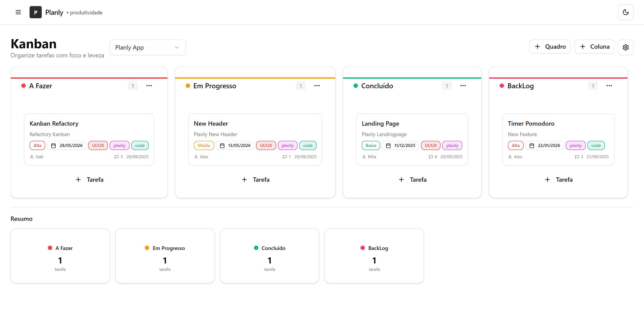Add a new Quadro board
This screenshot has height=313, width=644.
click(550, 47)
